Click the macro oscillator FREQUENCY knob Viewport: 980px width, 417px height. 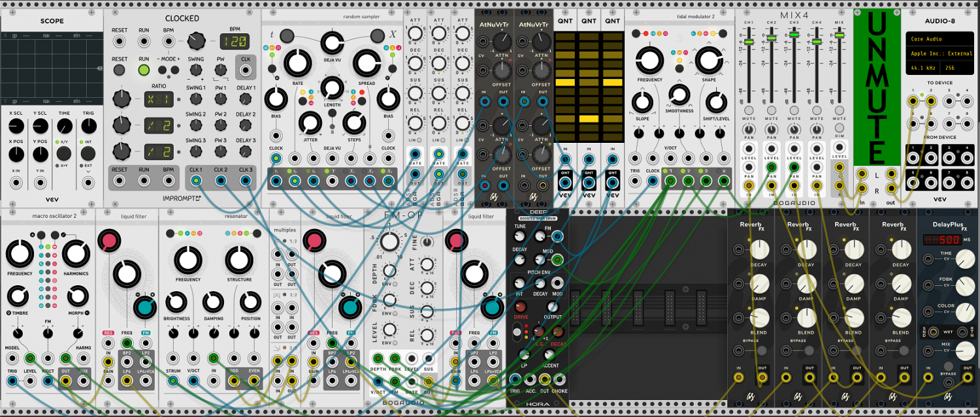pyautogui.click(x=20, y=255)
